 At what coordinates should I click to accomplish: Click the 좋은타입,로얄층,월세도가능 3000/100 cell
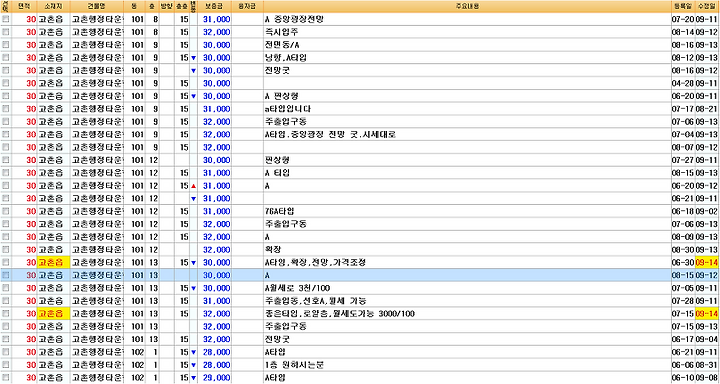[467, 314]
